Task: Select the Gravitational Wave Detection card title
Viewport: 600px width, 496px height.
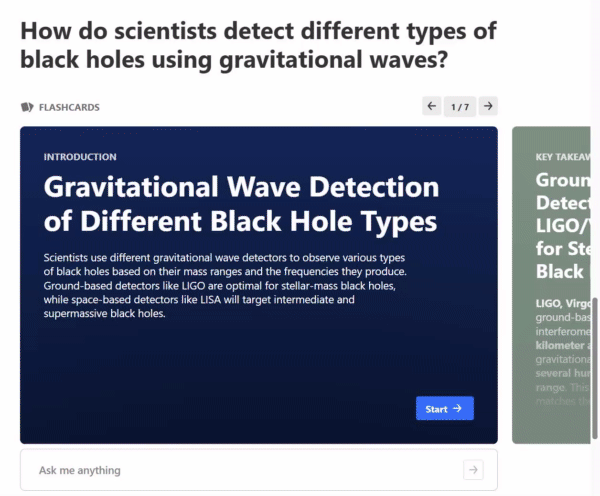Action: 241,204
